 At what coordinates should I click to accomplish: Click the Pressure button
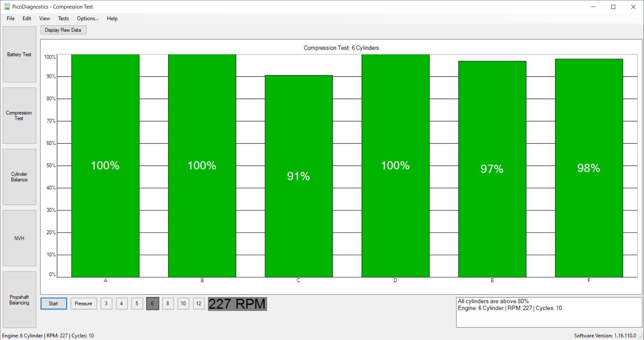(84, 304)
